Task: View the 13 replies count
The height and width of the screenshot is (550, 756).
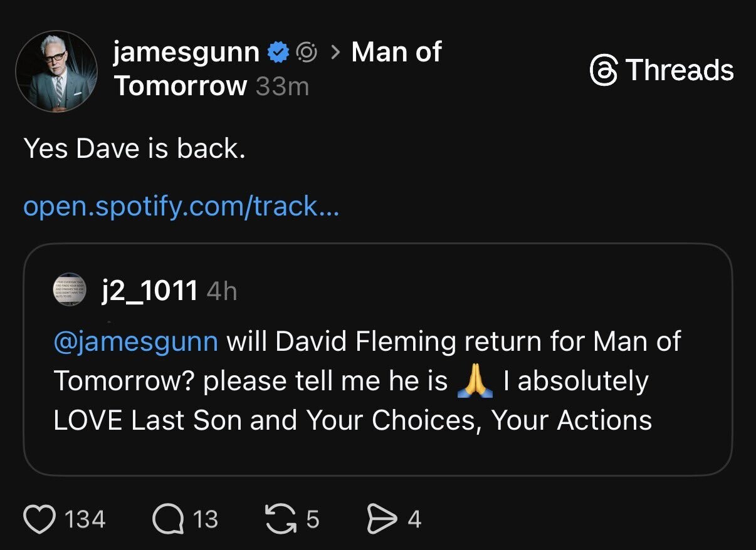Action: point(205,519)
